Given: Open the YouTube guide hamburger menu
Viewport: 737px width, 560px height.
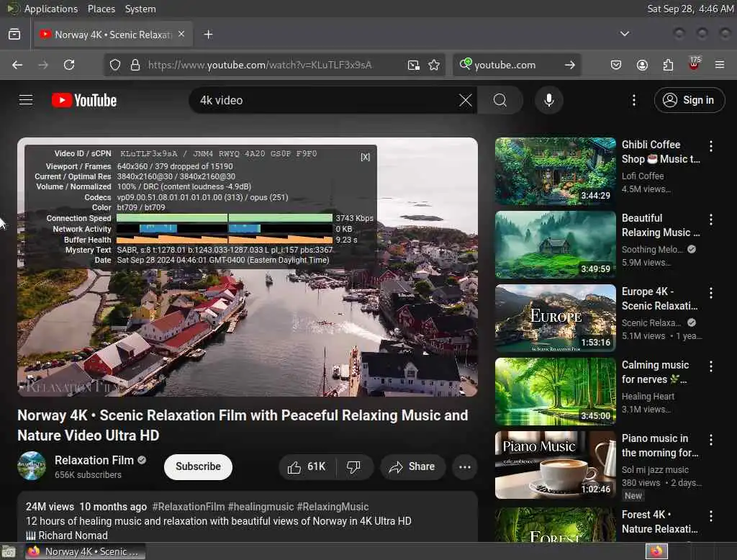Looking at the screenshot, I should 26,100.
